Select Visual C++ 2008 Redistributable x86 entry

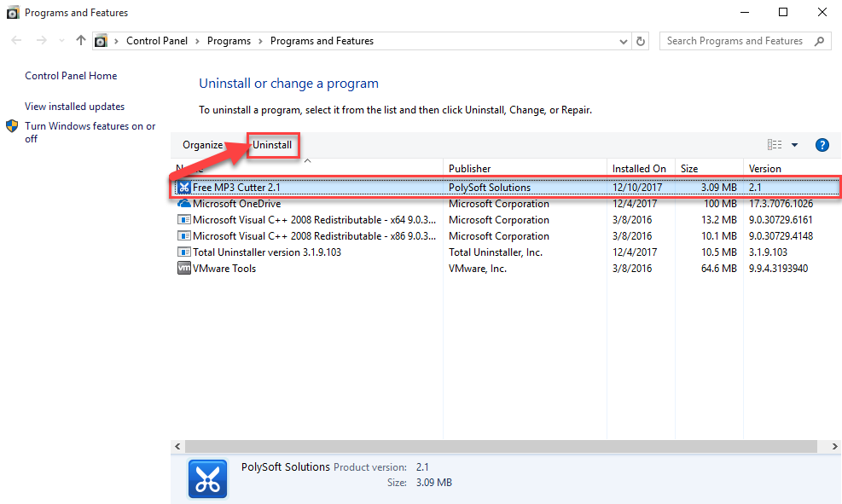coord(314,235)
